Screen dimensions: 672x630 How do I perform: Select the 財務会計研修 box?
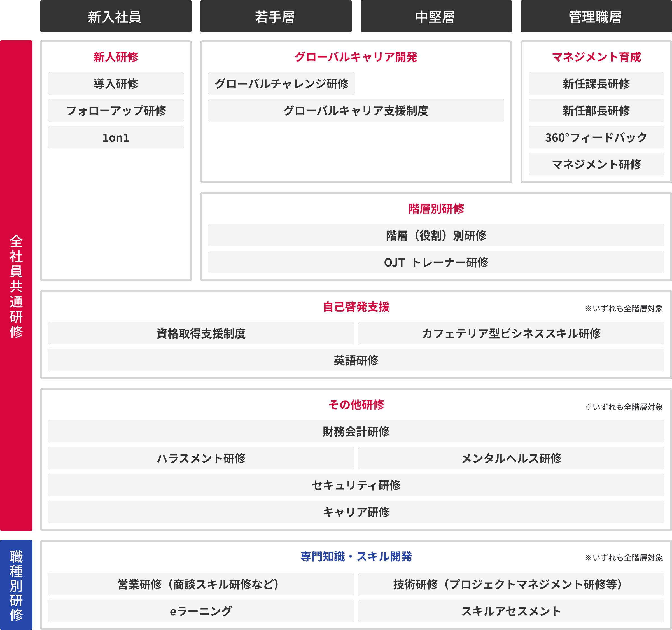point(356,431)
